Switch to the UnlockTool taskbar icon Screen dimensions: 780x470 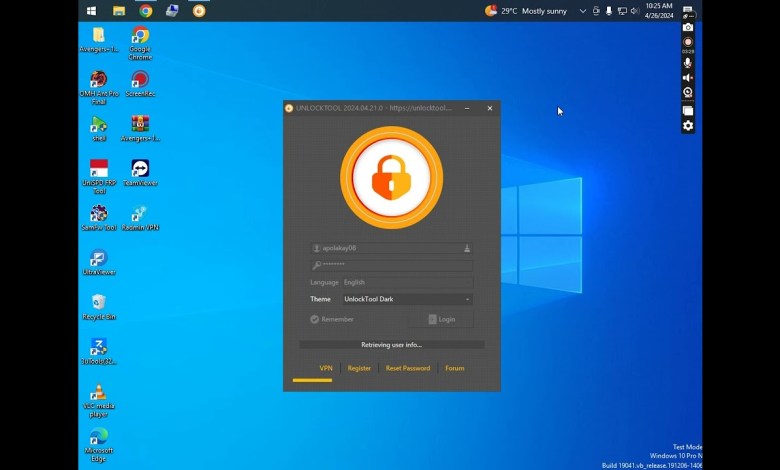click(199, 11)
